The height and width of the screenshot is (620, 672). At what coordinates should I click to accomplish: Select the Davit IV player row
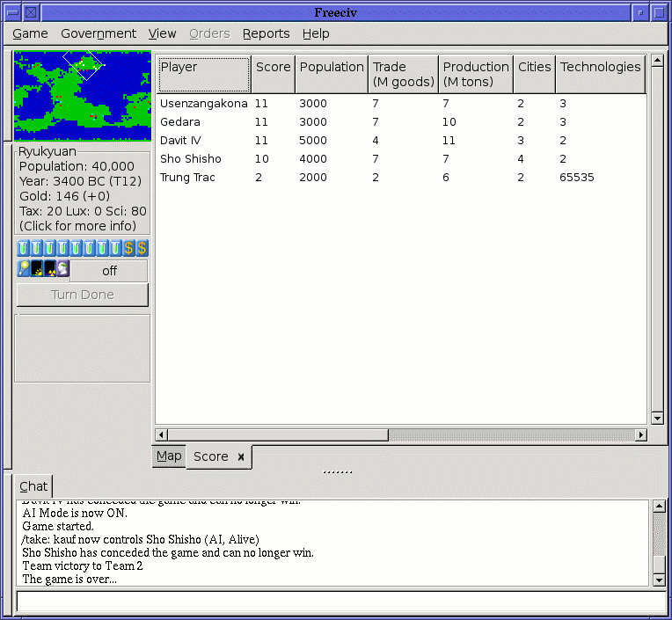click(x=401, y=140)
